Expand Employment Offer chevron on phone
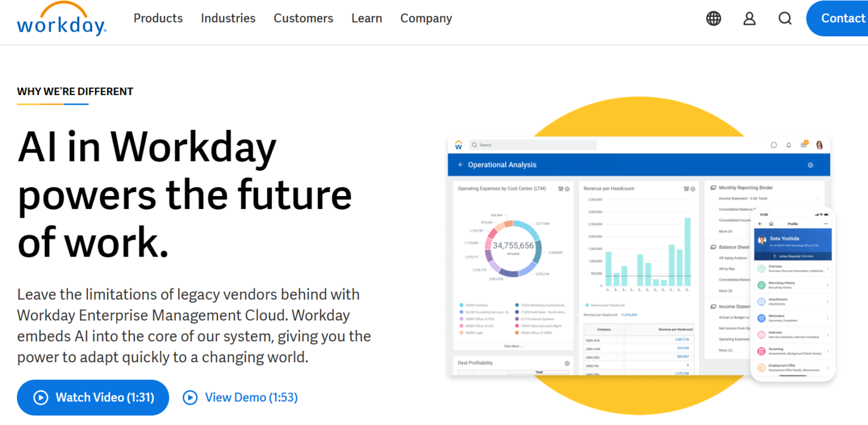The height and width of the screenshot is (425, 868). click(828, 367)
